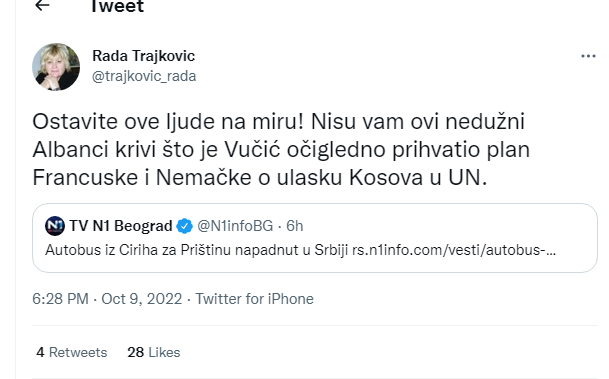Open Rada Trajkovic's profile picture
The width and height of the screenshot is (609, 379).
click(x=56, y=67)
